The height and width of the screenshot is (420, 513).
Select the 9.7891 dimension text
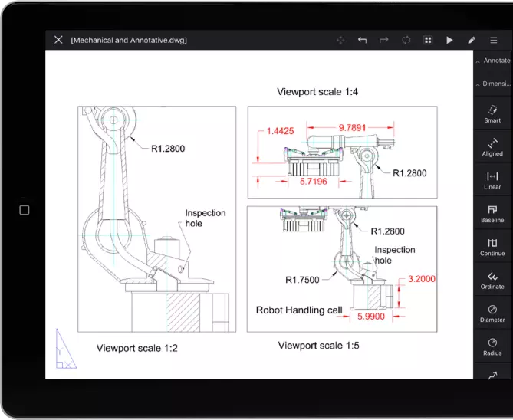352,127
